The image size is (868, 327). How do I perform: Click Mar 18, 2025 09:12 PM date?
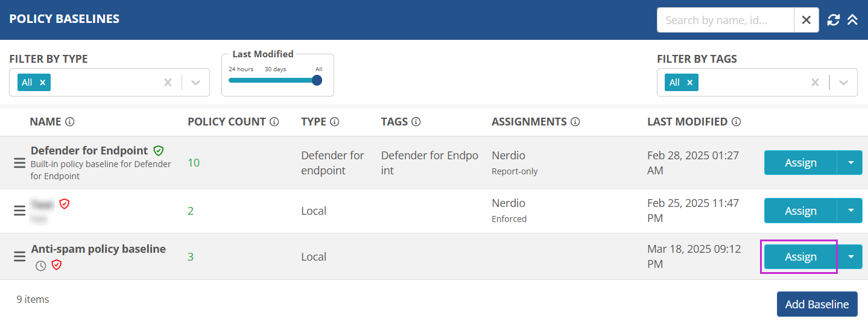click(x=694, y=256)
